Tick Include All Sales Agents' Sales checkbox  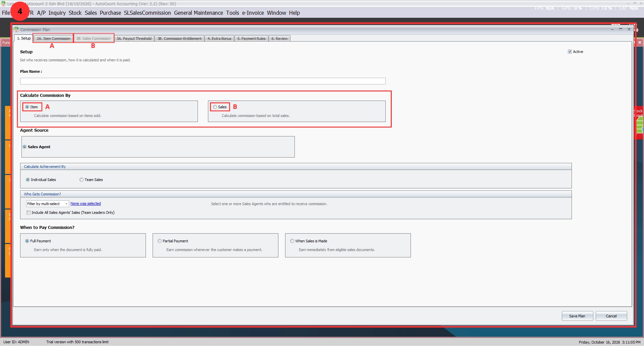[x=29, y=213]
